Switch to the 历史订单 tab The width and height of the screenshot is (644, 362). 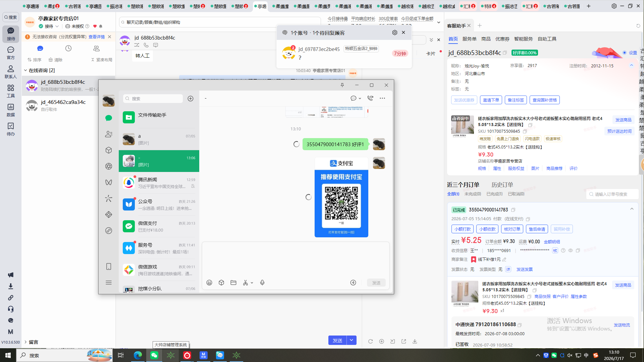[x=502, y=185]
